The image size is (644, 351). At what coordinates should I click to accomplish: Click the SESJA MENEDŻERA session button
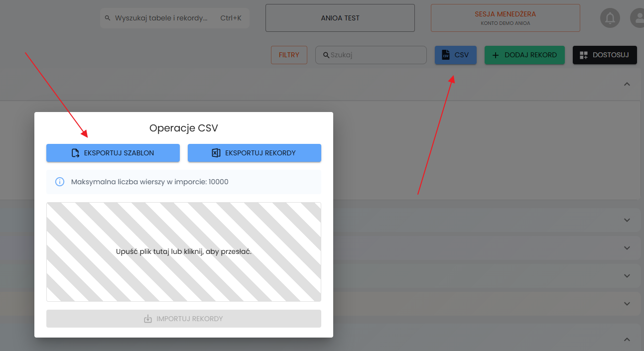[505, 18]
